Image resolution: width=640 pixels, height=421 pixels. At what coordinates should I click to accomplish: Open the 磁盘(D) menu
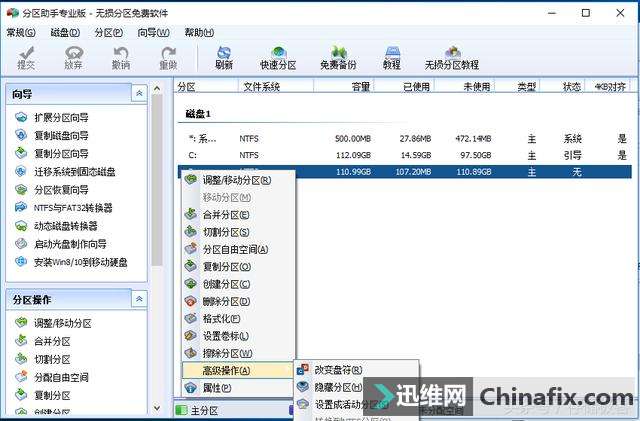[x=65, y=32]
